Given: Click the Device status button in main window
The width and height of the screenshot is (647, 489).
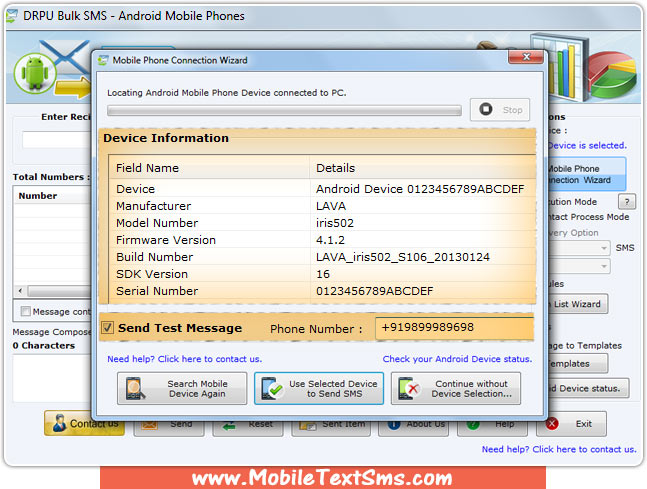Looking at the screenshot, I should point(589,388).
